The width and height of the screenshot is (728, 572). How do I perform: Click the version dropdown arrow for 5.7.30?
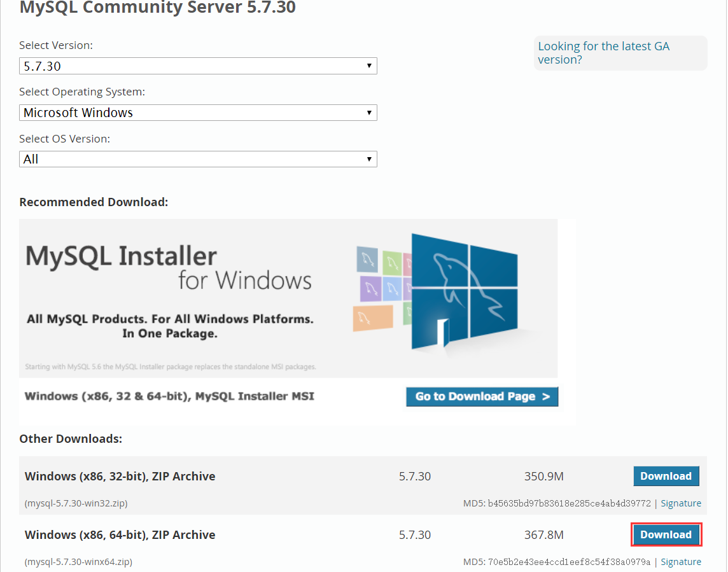[x=369, y=66]
